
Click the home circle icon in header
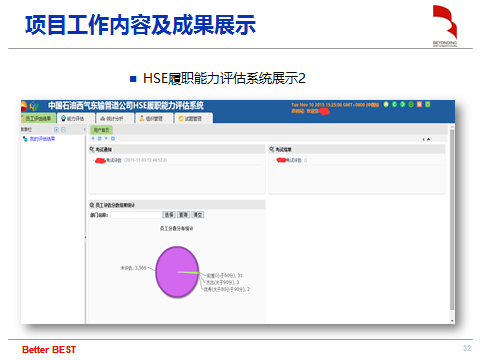(386, 104)
